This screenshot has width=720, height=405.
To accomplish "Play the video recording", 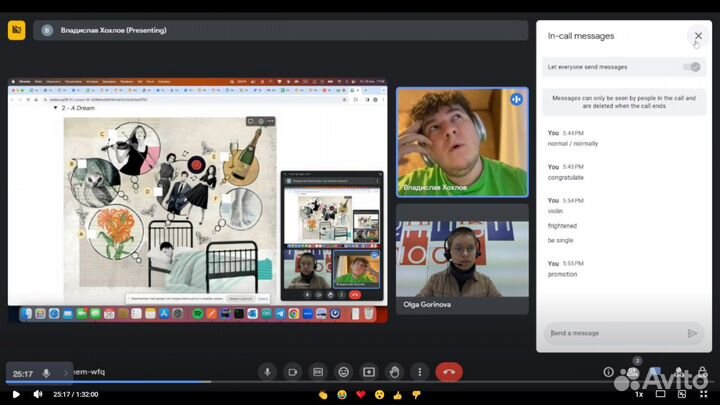I will (x=15, y=394).
